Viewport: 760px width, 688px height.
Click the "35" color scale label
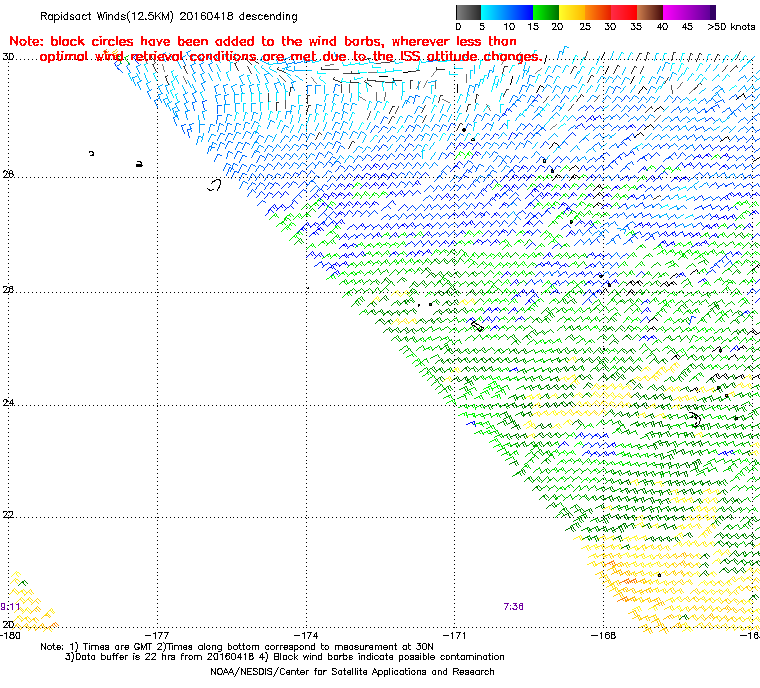(x=636, y=27)
